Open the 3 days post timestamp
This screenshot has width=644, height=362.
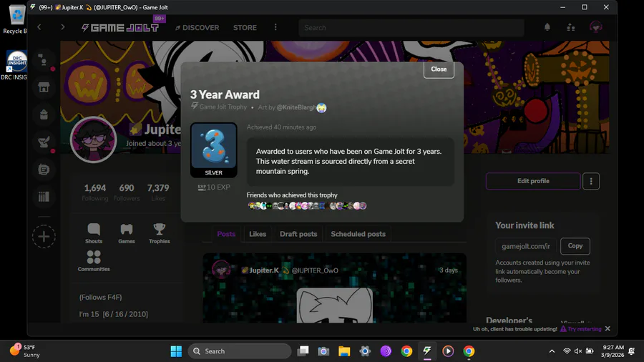point(449,270)
